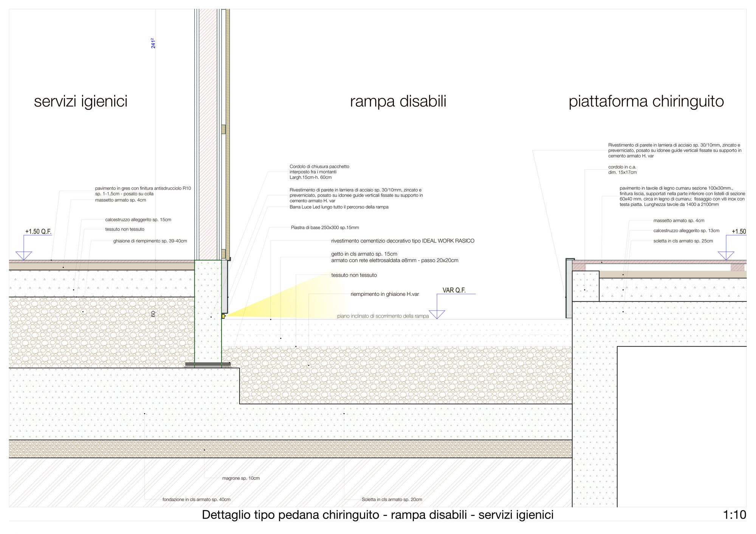Click the small yellow LED bar square
The width and height of the screenshot is (756, 534).
click(x=223, y=316)
